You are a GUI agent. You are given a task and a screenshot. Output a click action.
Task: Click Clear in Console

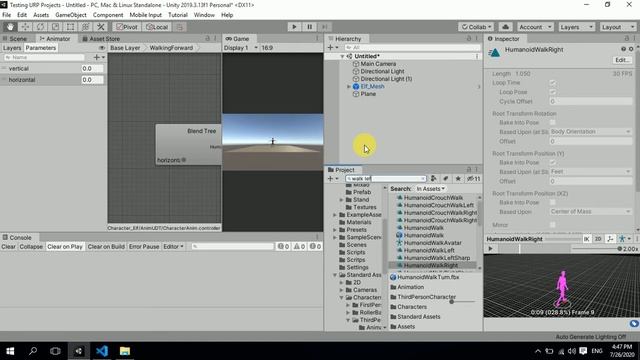[8, 247]
